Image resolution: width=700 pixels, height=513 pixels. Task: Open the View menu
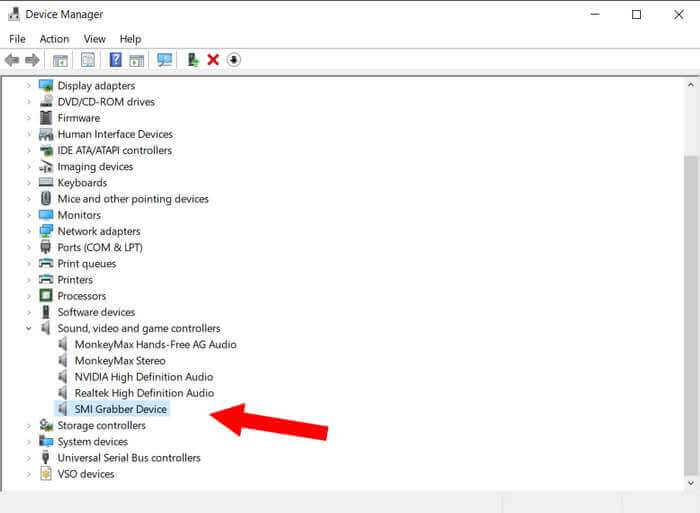point(95,39)
